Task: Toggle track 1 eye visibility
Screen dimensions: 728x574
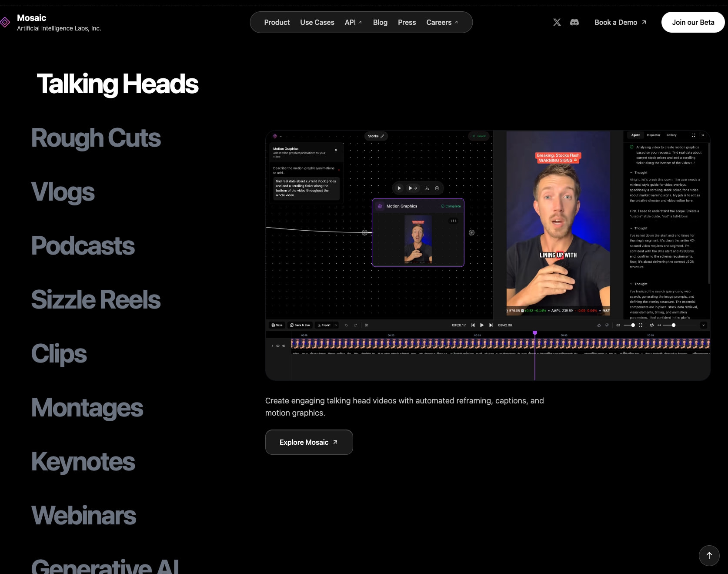Action: [278, 346]
